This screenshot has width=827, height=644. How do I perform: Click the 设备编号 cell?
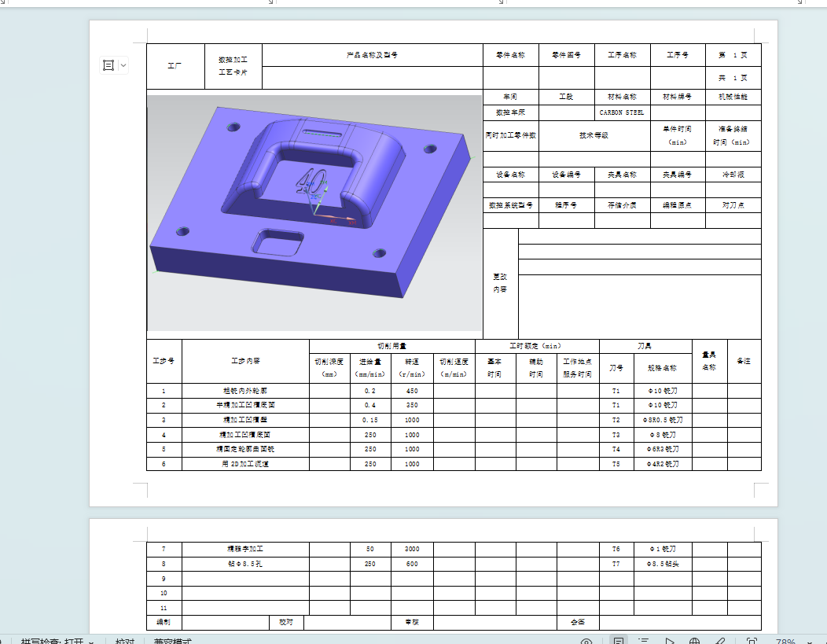pos(567,175)
